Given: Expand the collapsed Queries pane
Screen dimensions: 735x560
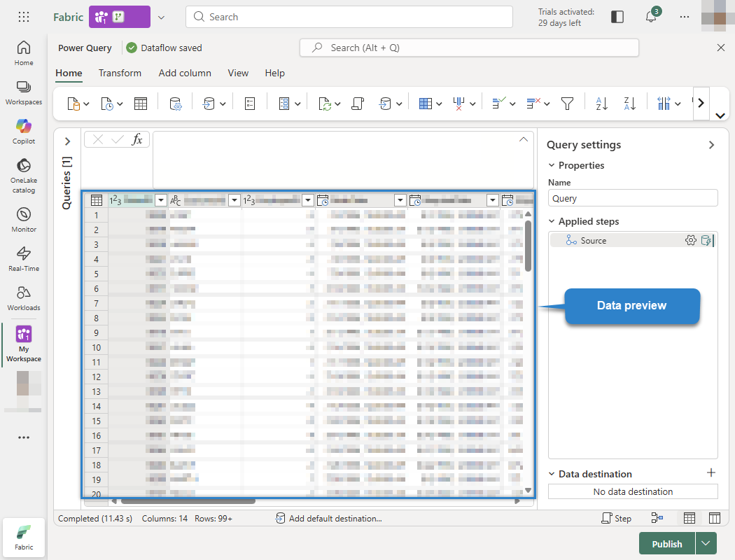Looking at the screenshot, I should coord(67,141).
